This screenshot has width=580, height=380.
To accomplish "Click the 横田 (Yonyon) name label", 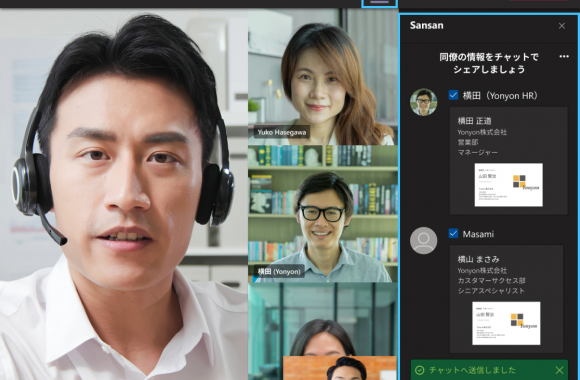I will [279, 271].
